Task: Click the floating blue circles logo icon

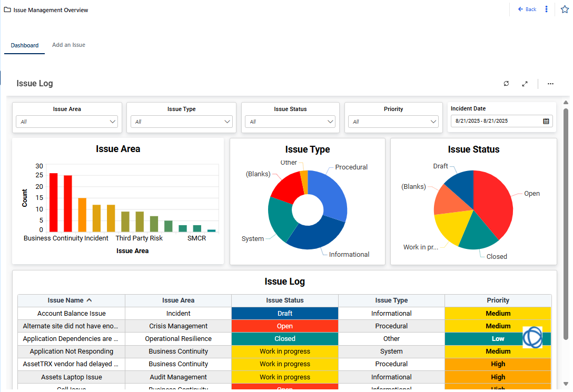Action: click(x=532, y=337)
